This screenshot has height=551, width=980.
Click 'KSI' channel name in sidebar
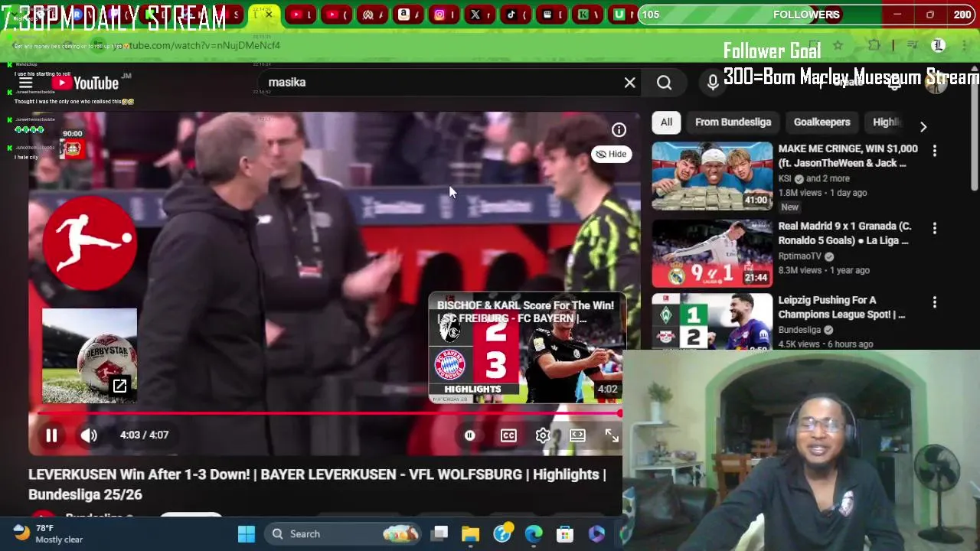pos(785,178)
